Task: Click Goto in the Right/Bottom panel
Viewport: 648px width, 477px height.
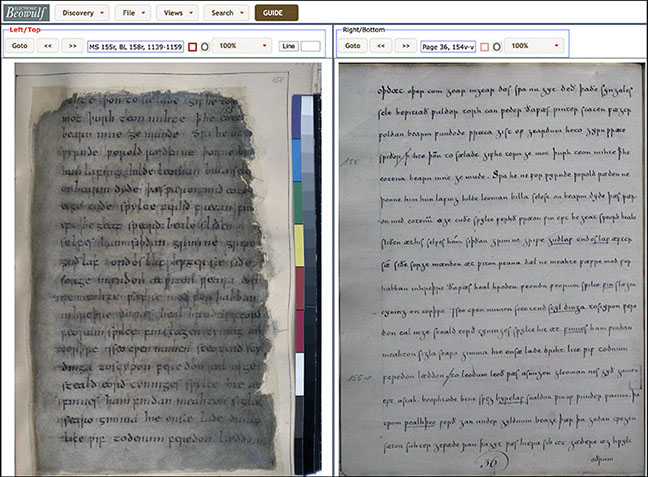Action: click(x=353, y=46)
